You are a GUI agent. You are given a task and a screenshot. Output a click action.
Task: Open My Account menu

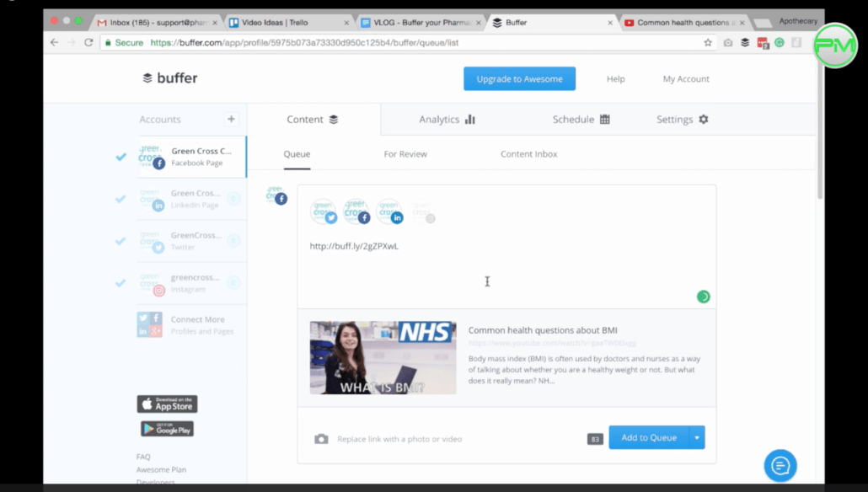point(686,79)
